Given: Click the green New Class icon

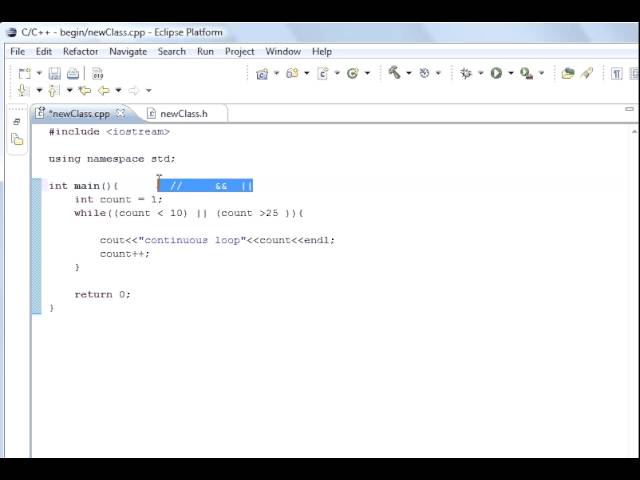Looking at the screenshot, I should tap(352, 73).
